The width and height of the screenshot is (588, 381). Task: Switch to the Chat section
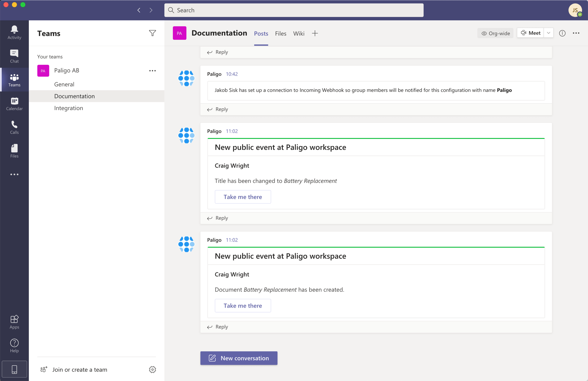point(14,56)
